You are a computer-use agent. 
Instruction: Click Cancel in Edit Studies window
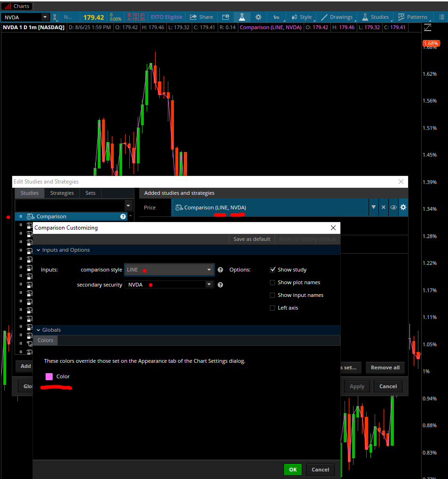[x=388, y=386]
